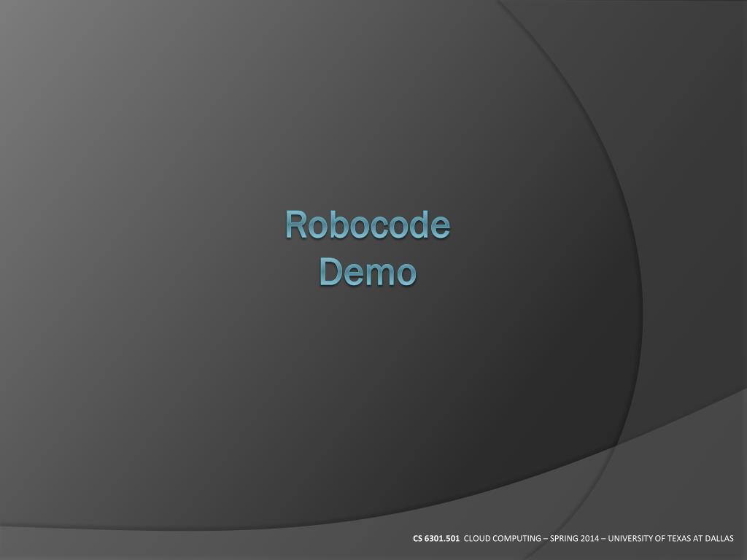The height and width of the screenshot is (560, 747).
Task: Click the "SPRING 2014" footer text
Action: click(574, 539)
